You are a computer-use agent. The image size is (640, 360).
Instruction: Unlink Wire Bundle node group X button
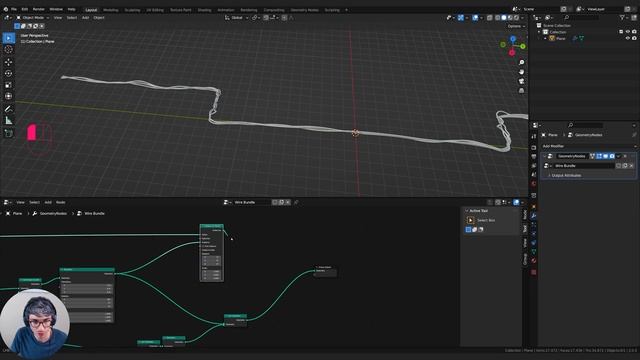[288, 202]
